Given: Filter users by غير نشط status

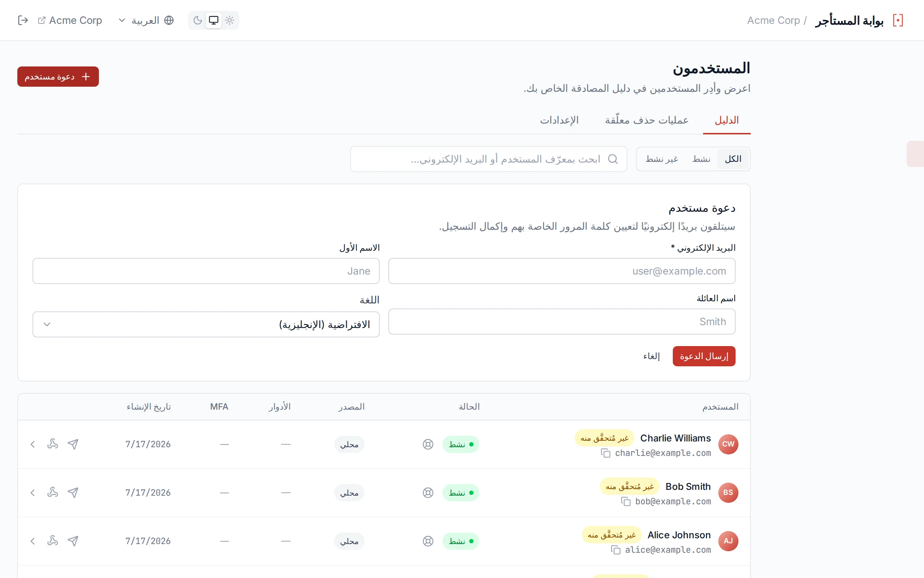Looking at the screenshot, I should [x=662, y=159].
